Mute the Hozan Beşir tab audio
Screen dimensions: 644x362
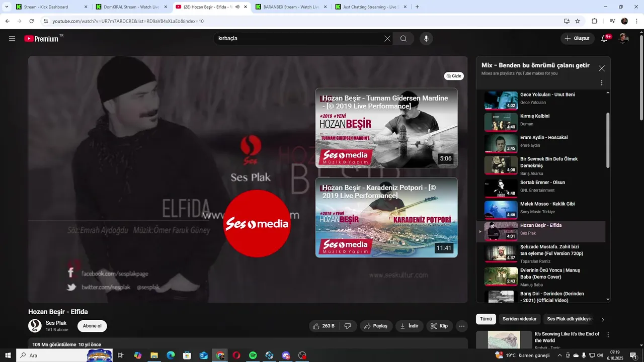237,7
